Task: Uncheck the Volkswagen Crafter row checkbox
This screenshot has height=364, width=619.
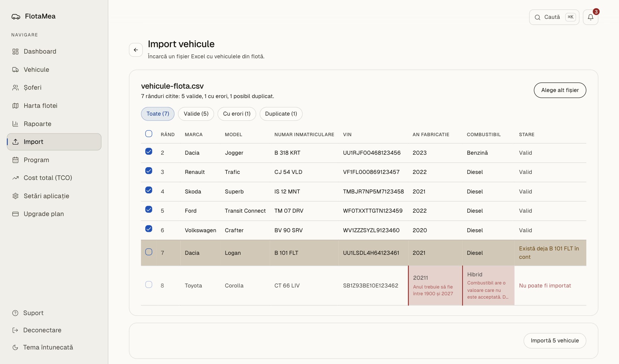Action: point(149,229)
